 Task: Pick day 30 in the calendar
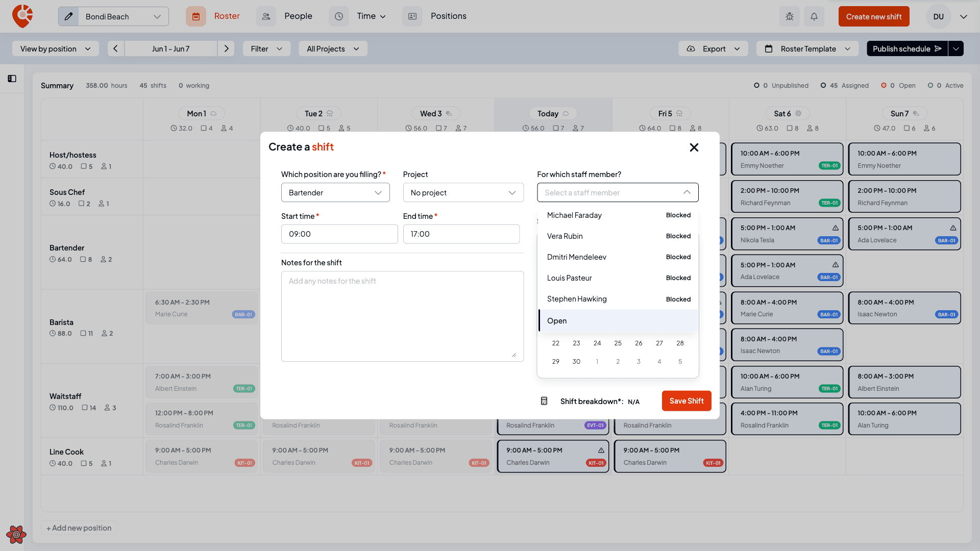pyautogui.click(x=576, y=362)
